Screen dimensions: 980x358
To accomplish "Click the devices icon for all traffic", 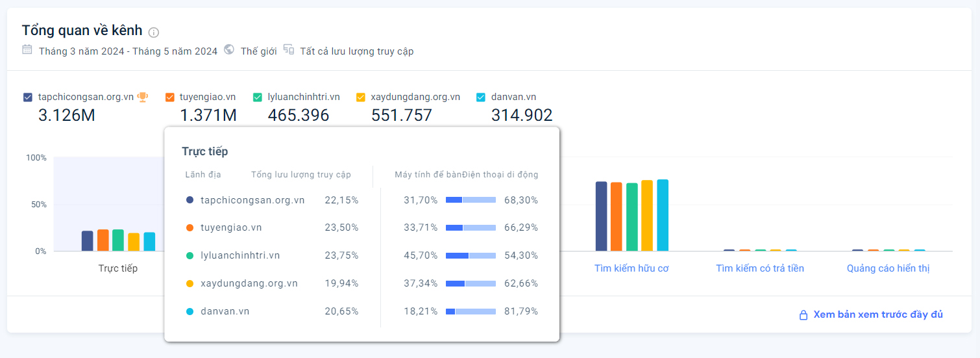I will pyautogui.click(x=289, y=50).
